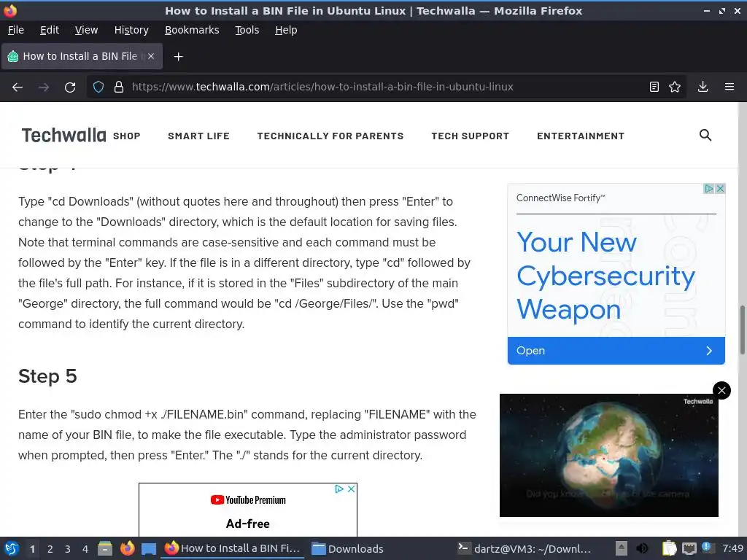This screenshot has height=560, width=747.
Task: Open the SHOP section
Action: 127,136
